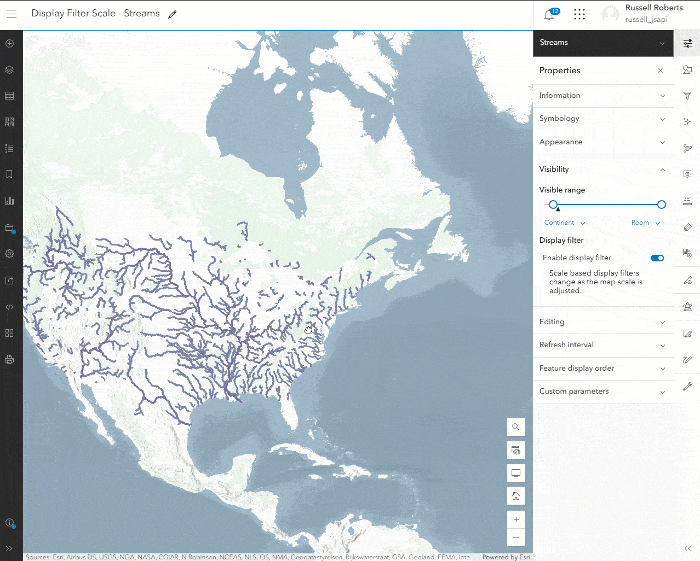
Task: Open the Pop-ups icon
Action: 688,174
